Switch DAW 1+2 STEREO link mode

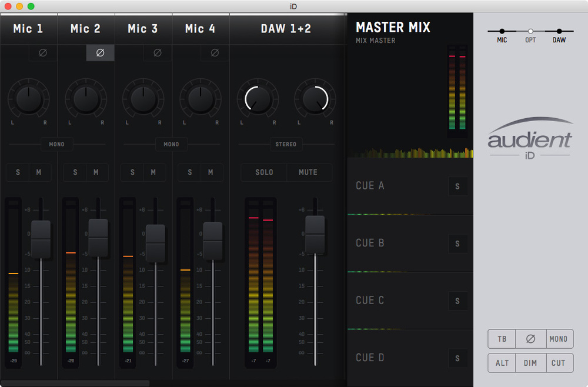pos(286,144)
